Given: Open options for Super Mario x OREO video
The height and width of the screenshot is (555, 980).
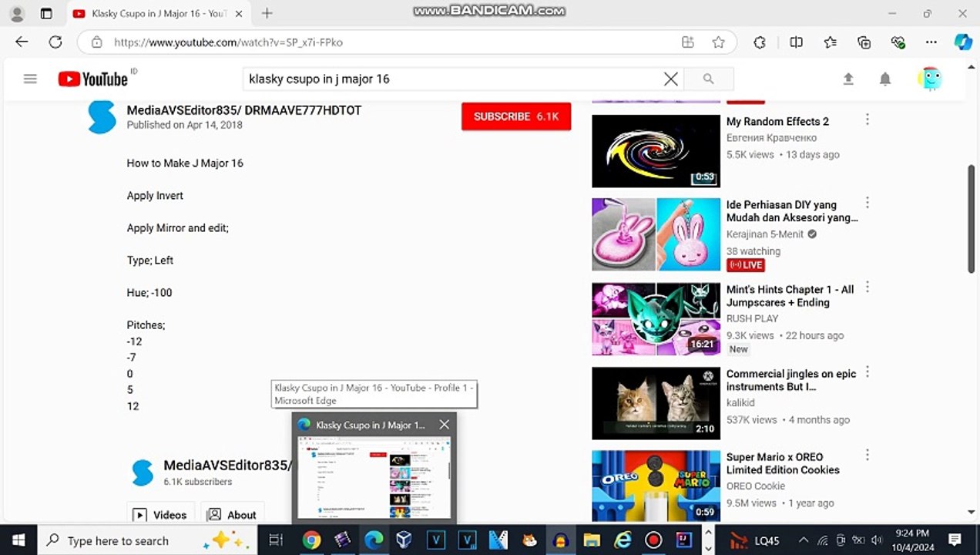Looking at the screenshot, I should 868,455.
